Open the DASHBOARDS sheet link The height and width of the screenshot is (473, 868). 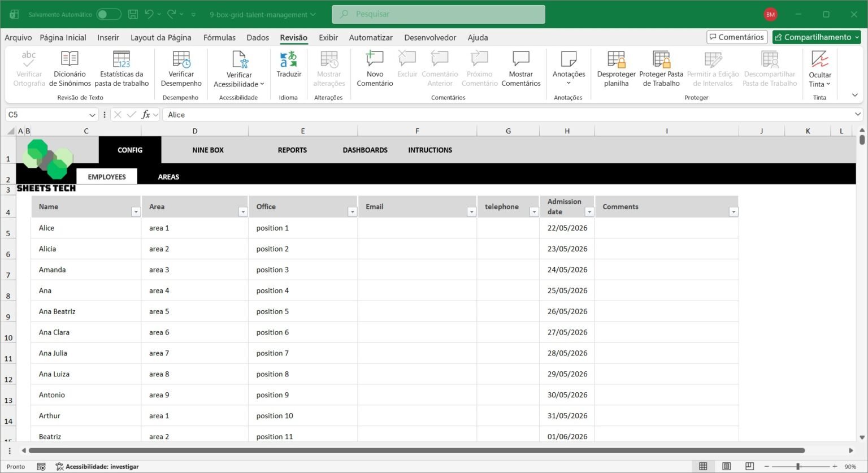click(x=365, y=150)
